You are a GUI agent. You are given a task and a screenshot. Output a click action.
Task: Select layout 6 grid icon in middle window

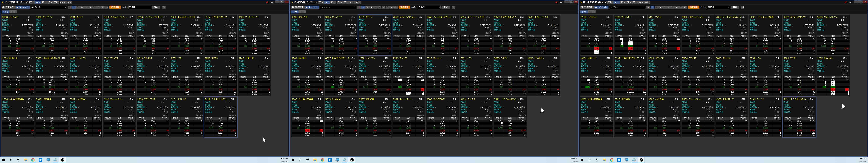coord(352,2)
